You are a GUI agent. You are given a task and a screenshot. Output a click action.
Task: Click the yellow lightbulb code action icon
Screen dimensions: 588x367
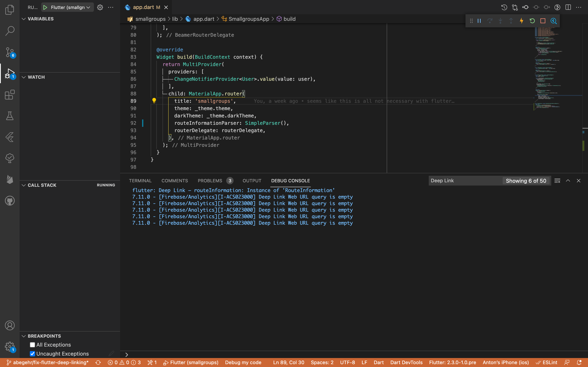click(x=154, y=101)
